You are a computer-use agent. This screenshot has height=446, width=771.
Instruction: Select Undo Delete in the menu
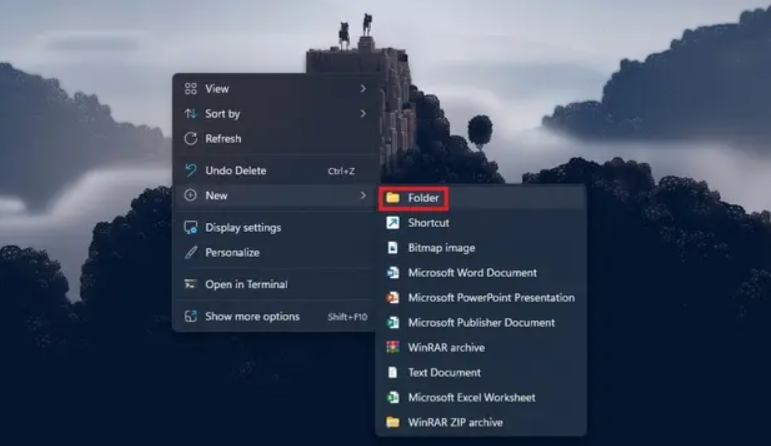click(x=275, y=171)
